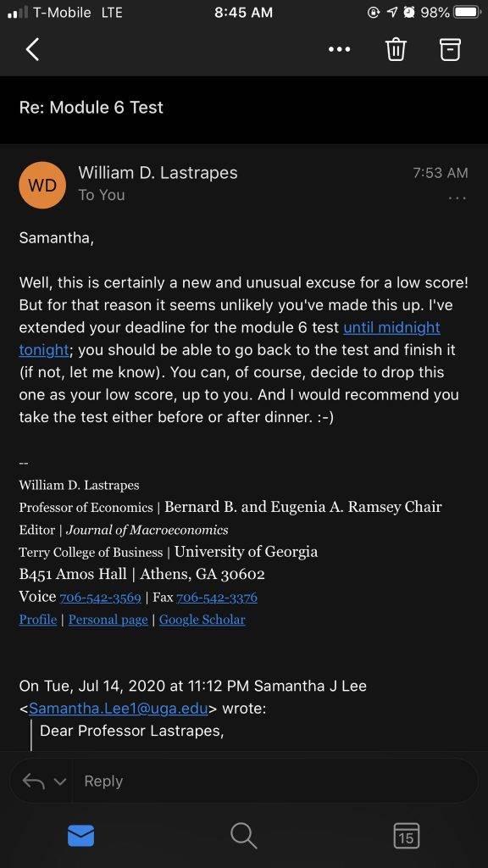Open the 'until midnight' date link
The image size is (488, 868).
tap(391, 327)
